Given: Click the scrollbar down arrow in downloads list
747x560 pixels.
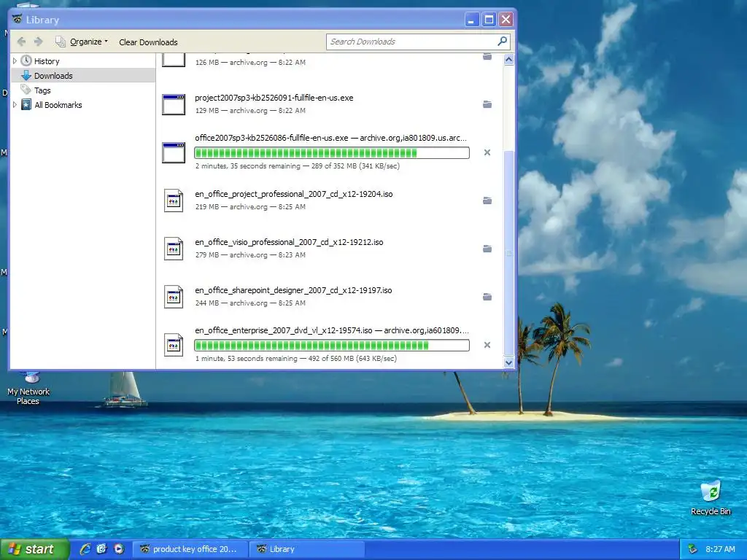Looking at the screenshot, I should click(x=508, y=362).
